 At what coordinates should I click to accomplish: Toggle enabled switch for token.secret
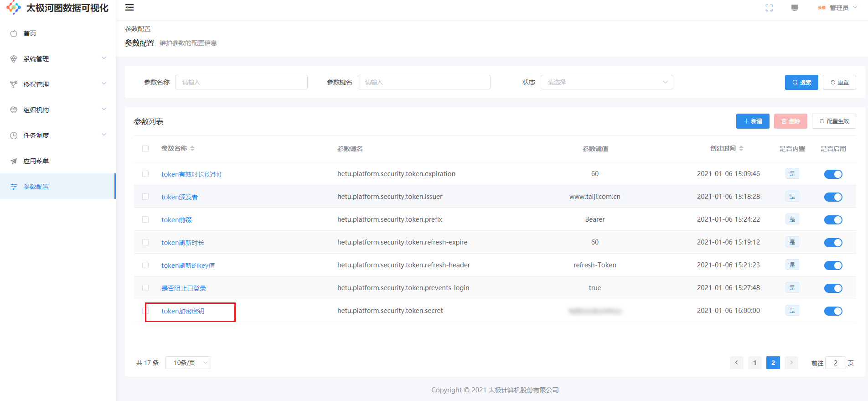(x=833, y=311)
